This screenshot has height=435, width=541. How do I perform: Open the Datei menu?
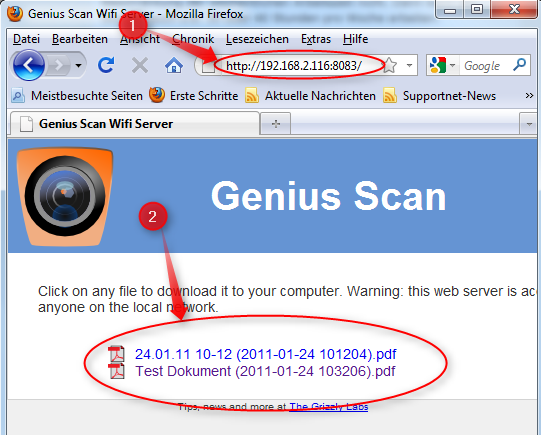[x=26, y=39]
